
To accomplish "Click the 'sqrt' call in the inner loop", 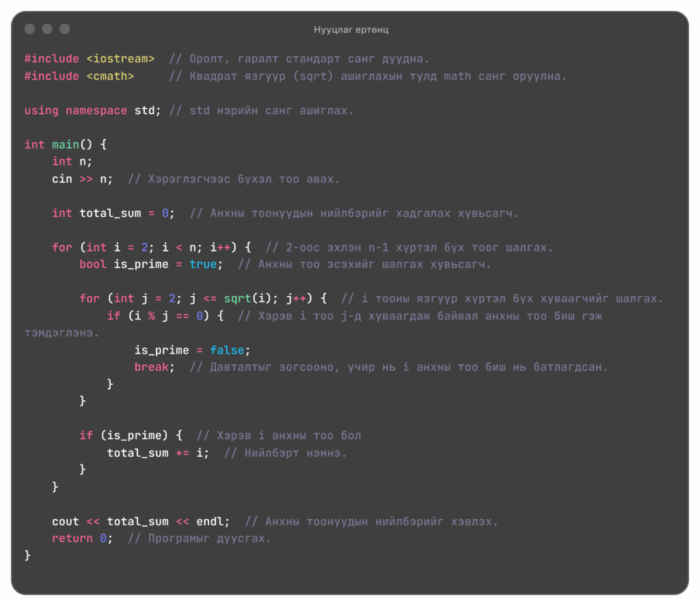I will click(237, 298).
